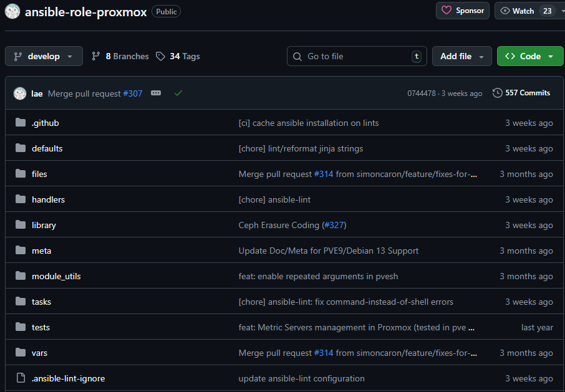
Task: Click the lae author avatar
Action: (20, 93)
